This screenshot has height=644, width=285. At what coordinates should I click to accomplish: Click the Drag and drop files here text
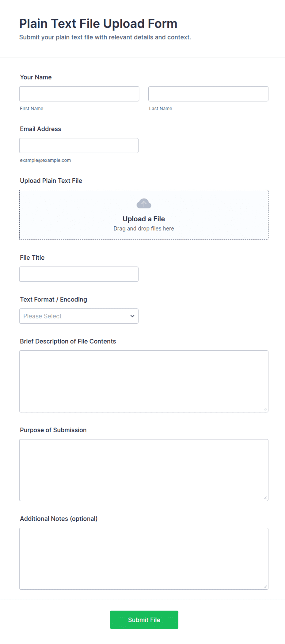pos(144,228)
